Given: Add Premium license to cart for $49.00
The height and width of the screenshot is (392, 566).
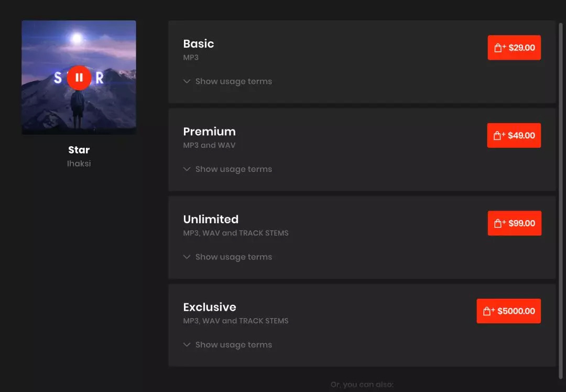Looking at the screenshot, I should click(514, 135).
